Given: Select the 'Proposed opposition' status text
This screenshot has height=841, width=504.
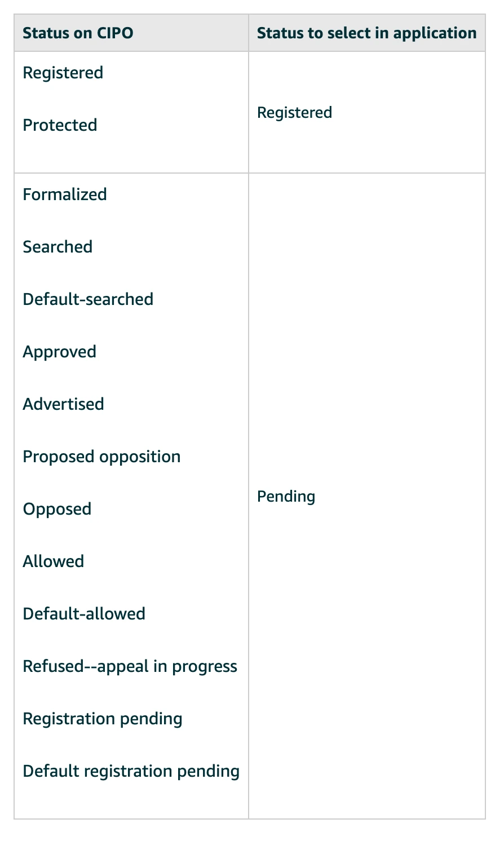Looking at the screenshot, I should [x=101, y=457].
